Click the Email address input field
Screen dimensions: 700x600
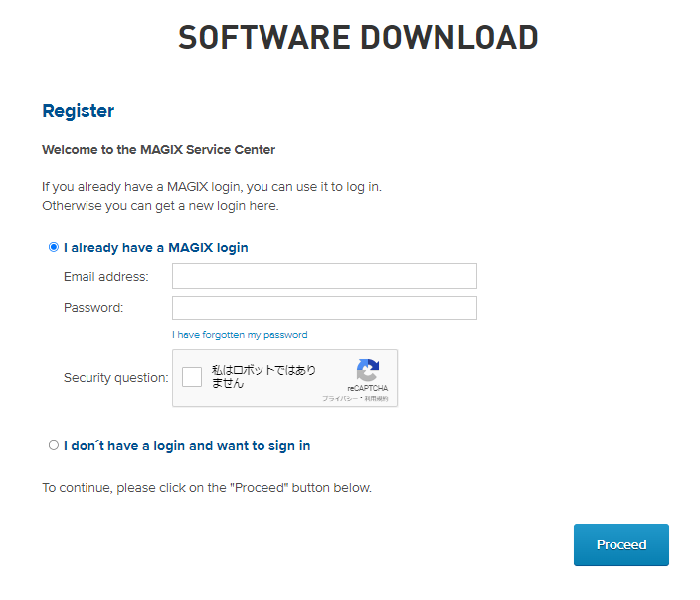pyautogui.click(x=324, y=276)
